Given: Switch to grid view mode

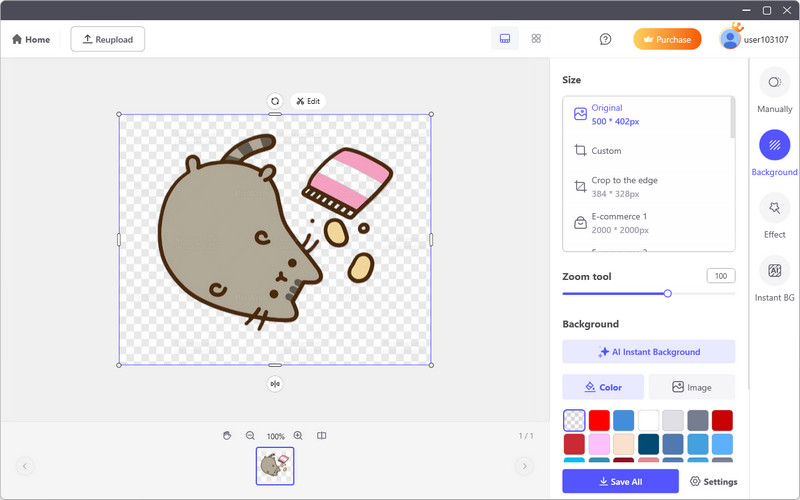Looking at the screenshot, I should (536, 39).
